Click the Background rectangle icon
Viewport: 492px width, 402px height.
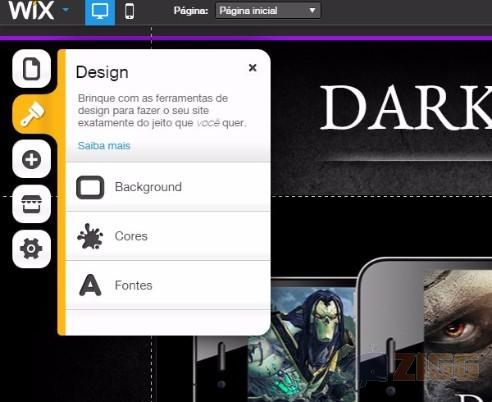coord(90,187)
